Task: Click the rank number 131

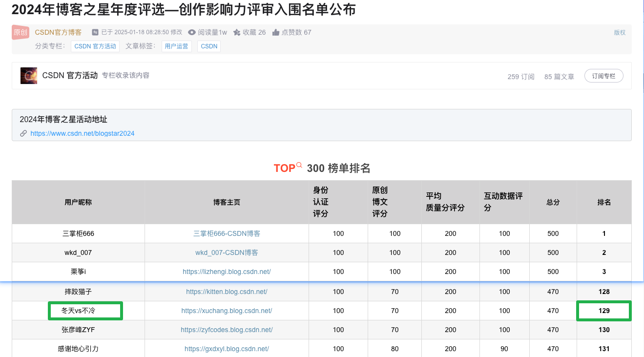Action: (x=604, y=349)
